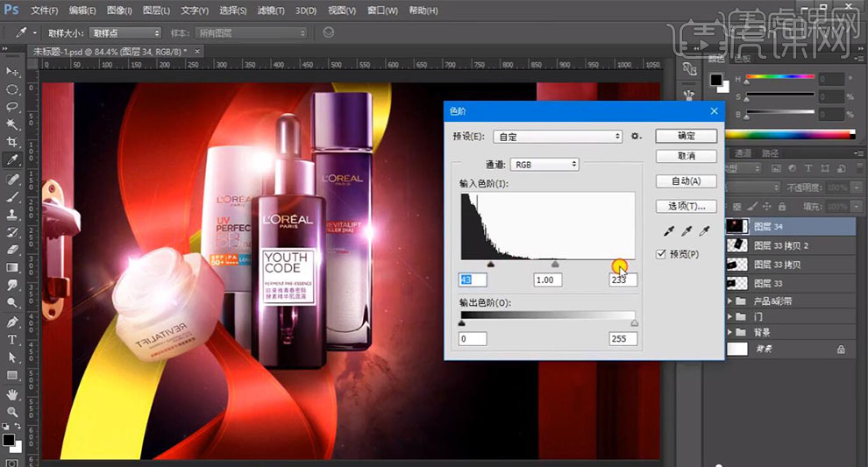This screenshot has height=467, width=868.
Task: Click the midtone gray input slider handle
Action: 555,263
